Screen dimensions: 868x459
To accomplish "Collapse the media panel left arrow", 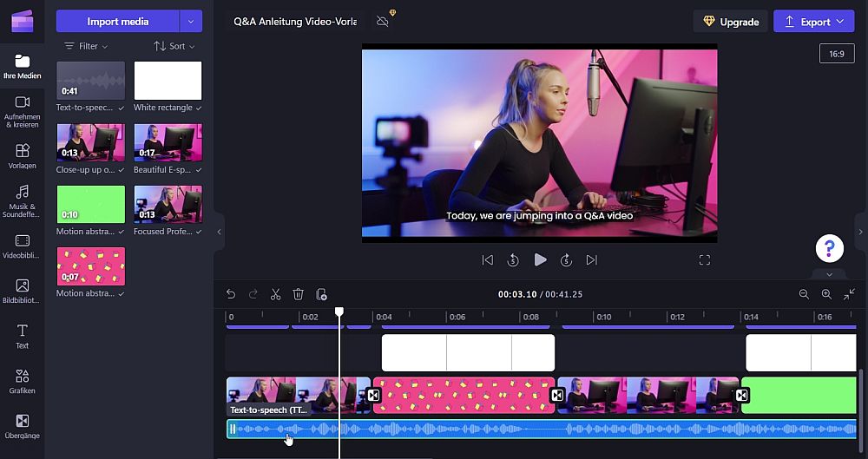I will (x=219, y=232).
